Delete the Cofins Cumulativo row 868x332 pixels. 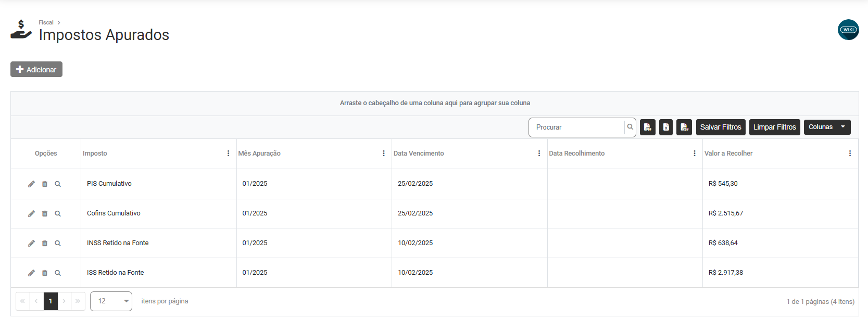tap(45, 213)
